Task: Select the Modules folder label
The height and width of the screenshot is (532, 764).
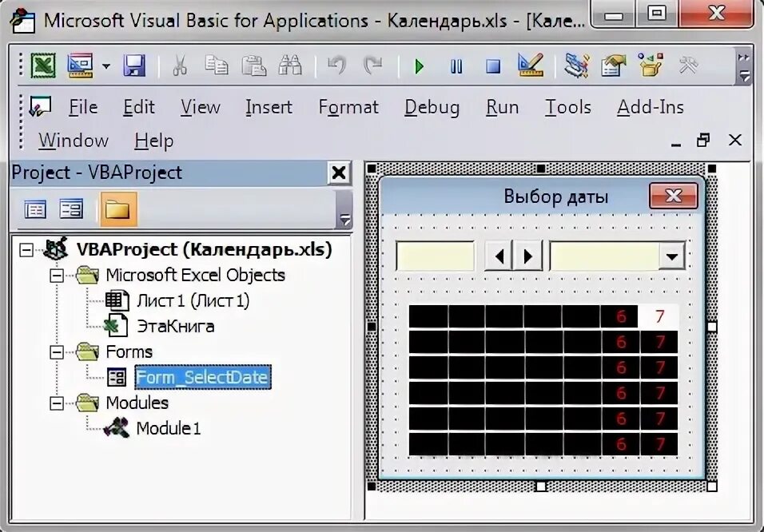Action: [137, 403]
